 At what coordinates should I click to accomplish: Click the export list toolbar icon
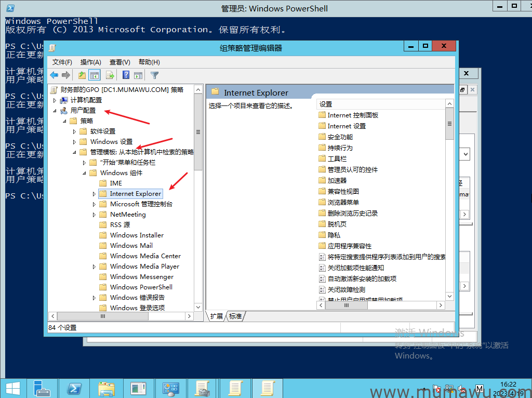tap(110, 75)
